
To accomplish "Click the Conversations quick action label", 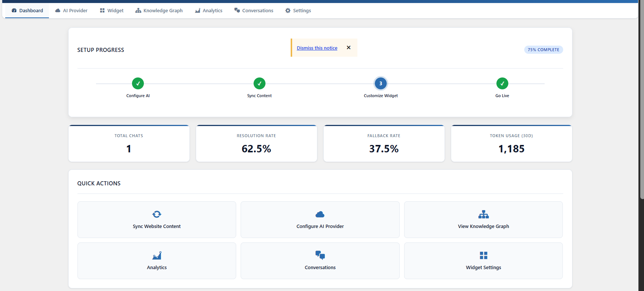I will point(320,267).
